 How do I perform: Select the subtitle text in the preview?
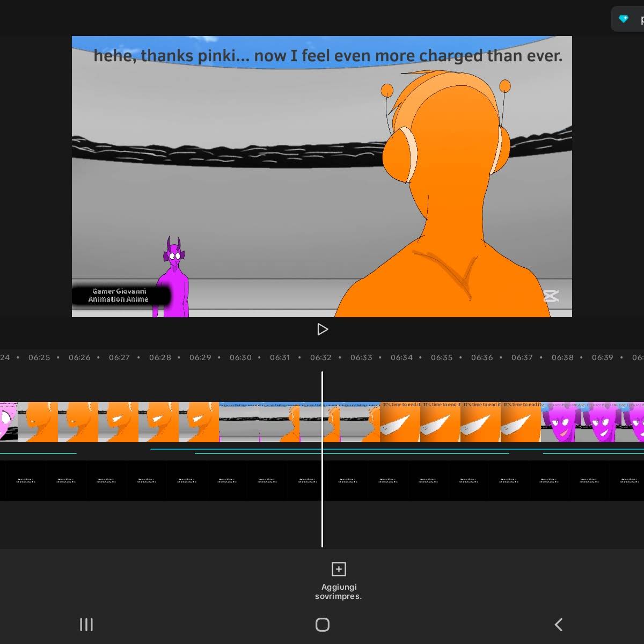(x=328, y=55)
